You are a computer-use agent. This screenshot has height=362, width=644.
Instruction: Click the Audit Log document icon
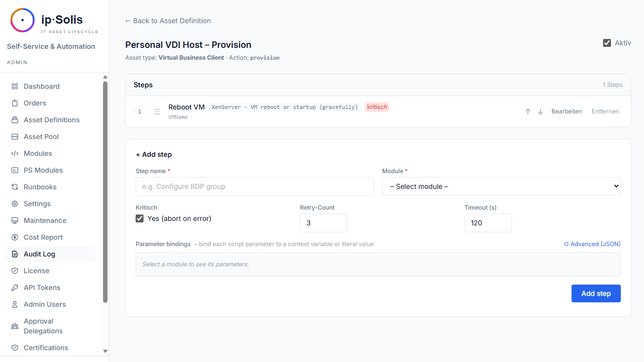click(15, 254)
